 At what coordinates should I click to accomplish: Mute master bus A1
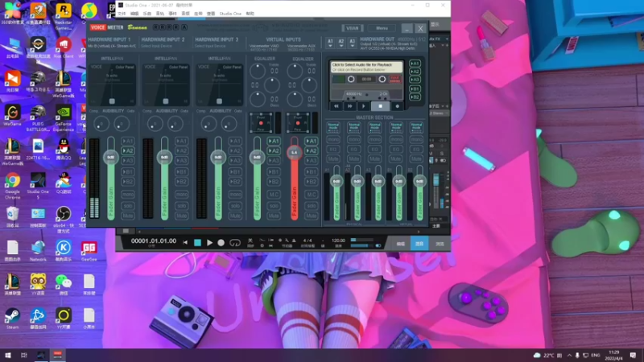click(333, 158)
